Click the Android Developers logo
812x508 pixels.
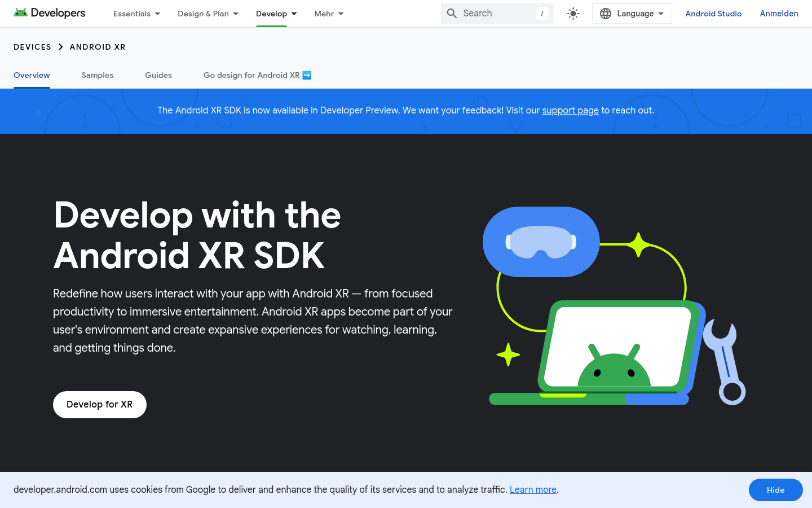coord(50,13)
